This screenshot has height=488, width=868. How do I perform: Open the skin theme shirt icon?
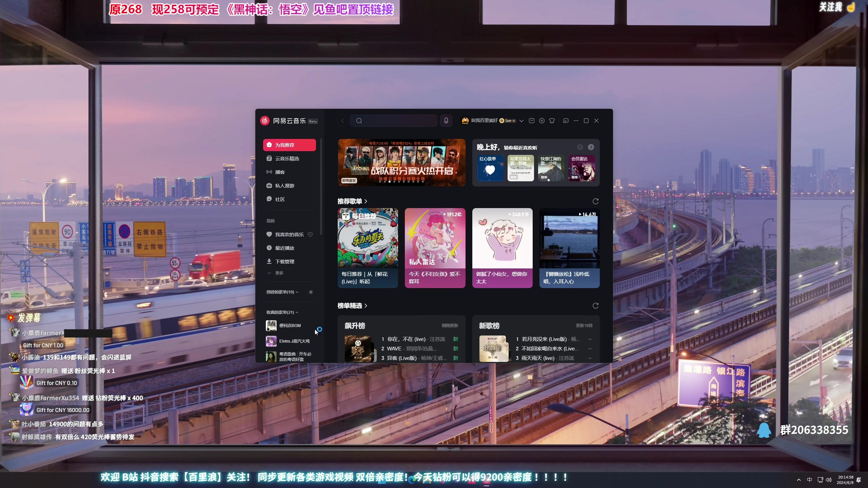click(x=552, y=121)
